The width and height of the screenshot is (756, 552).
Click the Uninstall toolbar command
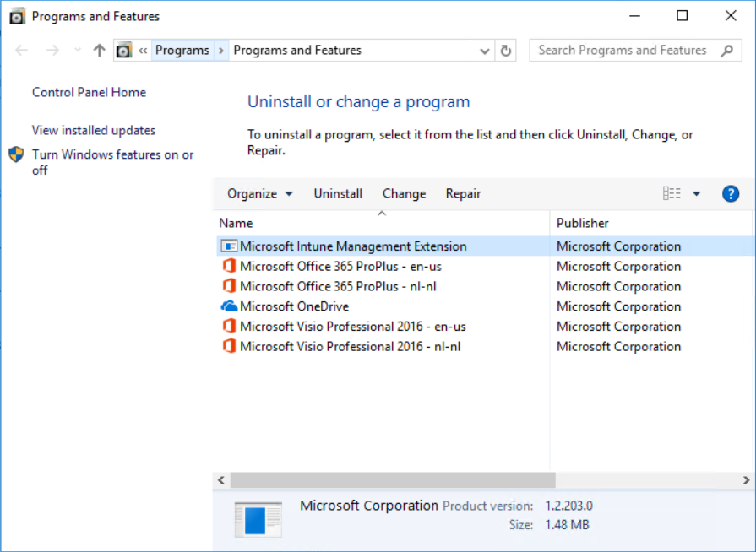(x=338, y=193)
